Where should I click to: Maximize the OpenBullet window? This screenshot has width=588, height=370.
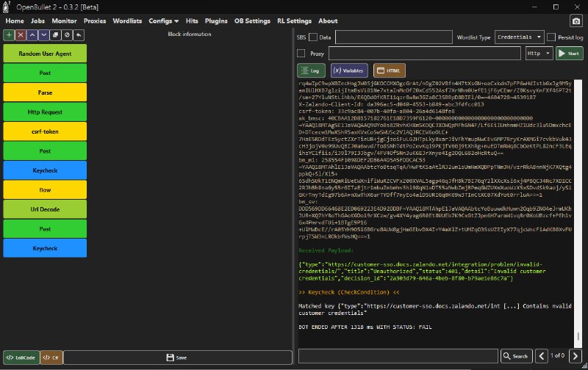point(556,7)
